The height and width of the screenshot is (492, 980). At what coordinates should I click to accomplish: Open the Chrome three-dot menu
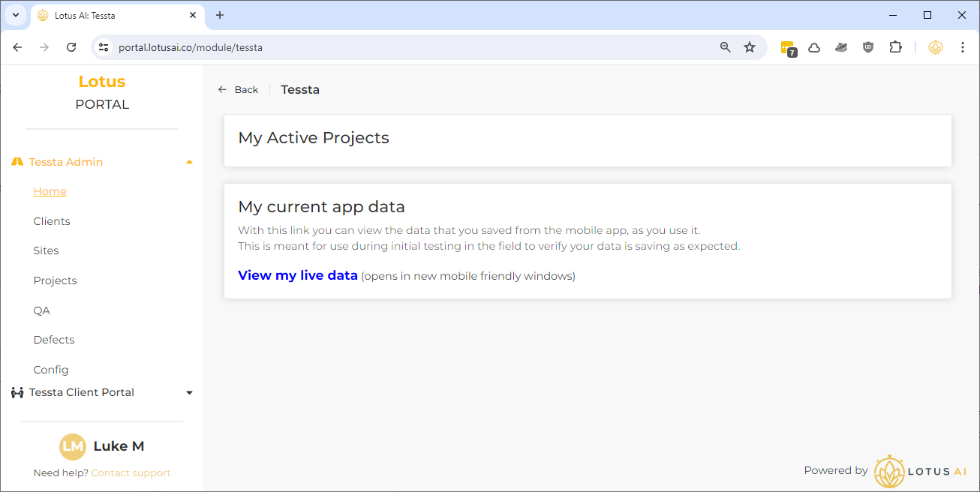click(x=963, y=47)
